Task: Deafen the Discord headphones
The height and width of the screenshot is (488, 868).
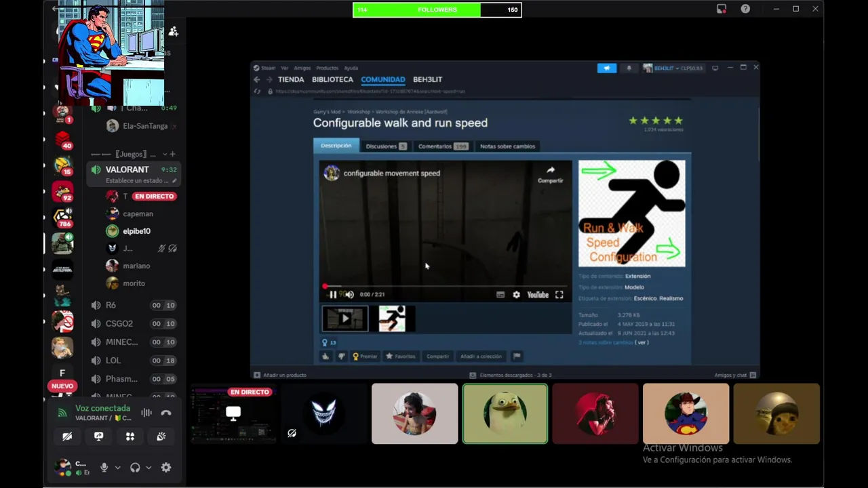Action: pyautogui.click(x=135, y=467)
